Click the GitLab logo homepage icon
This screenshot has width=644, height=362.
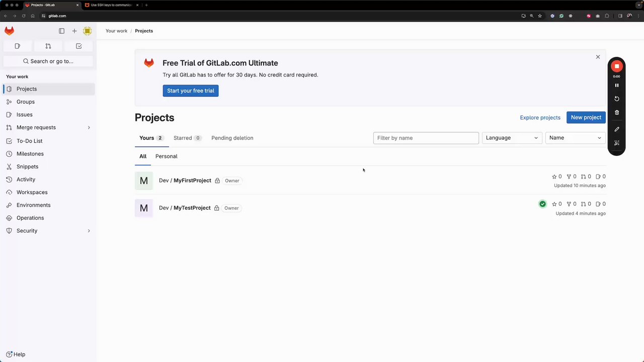coord(10,31)
